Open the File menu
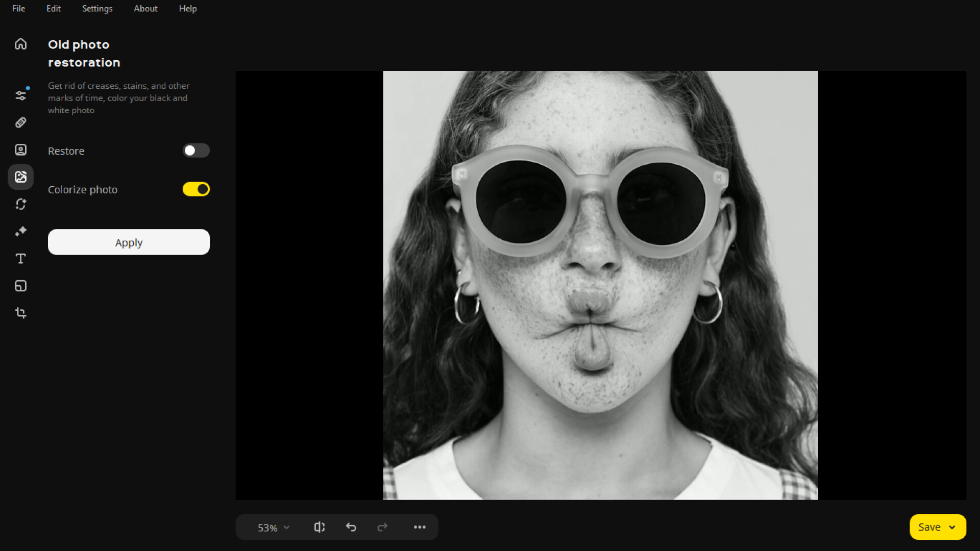The width and height of the screenshot is (980, 551). click(x=18, y=9)
